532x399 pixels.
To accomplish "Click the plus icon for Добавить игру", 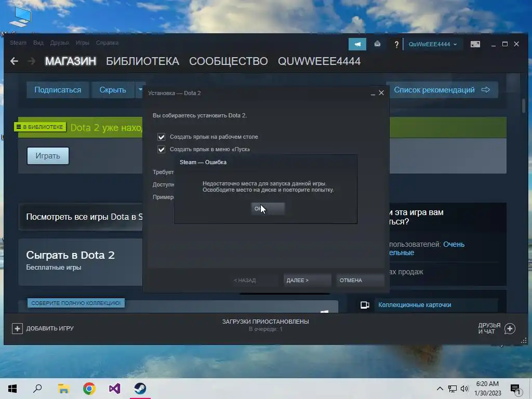I will [x=17, y=328].
